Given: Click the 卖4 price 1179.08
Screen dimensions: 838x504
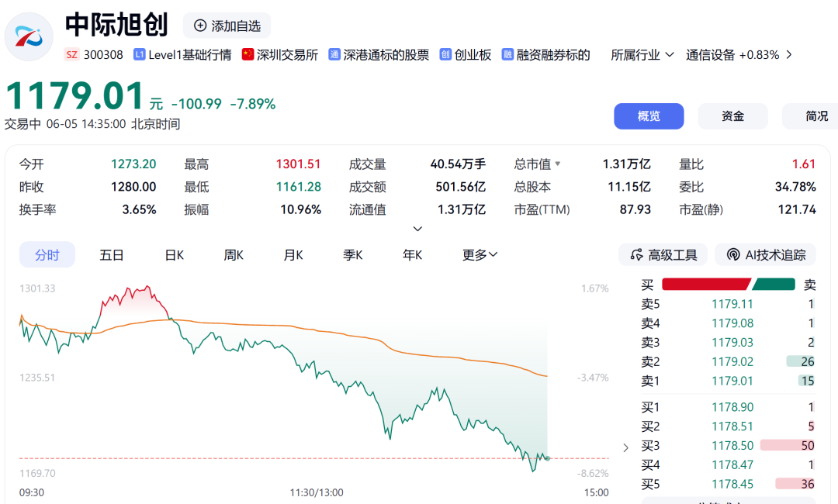Looking at the screenshot, I should point(732,323).
